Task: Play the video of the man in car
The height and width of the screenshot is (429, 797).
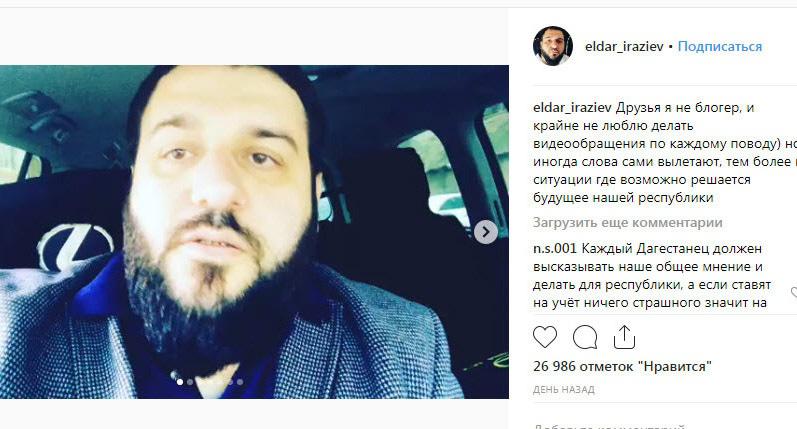Action: pyautogui.click(x=254, y=232)
